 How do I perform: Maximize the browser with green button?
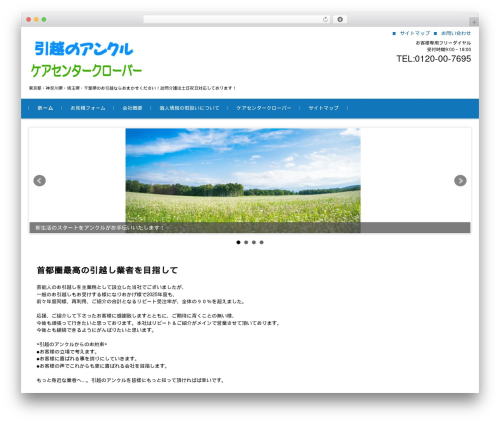44,19
